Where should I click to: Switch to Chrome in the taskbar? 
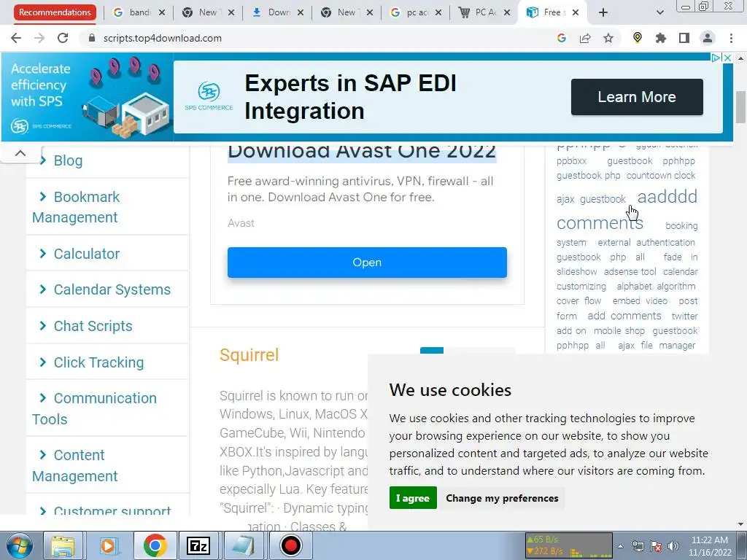[x=155, y=545]
